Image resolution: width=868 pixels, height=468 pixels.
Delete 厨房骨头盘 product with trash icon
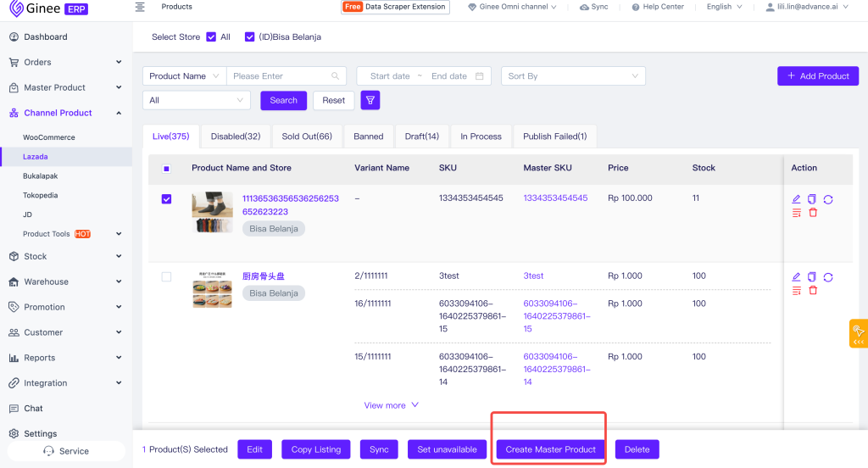813,290
